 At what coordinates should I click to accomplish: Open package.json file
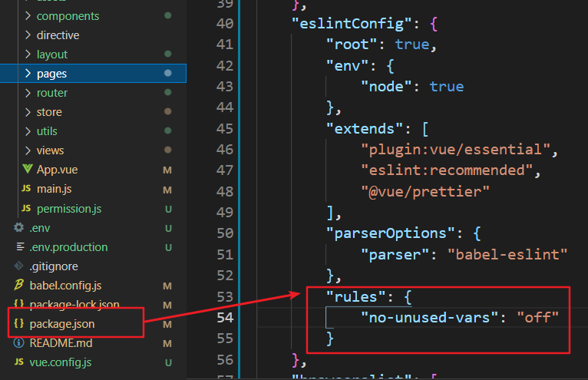pos(62,324)
